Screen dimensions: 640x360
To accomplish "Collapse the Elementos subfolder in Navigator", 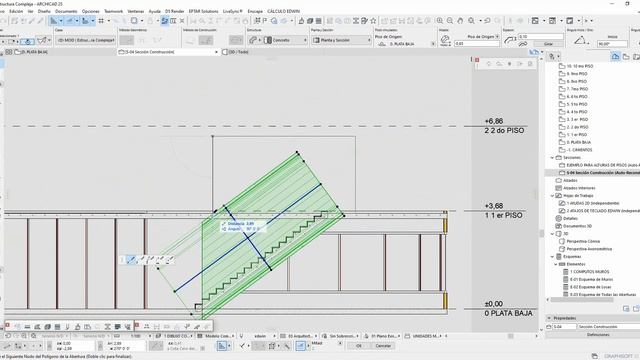I will click(x=556, y=264).
